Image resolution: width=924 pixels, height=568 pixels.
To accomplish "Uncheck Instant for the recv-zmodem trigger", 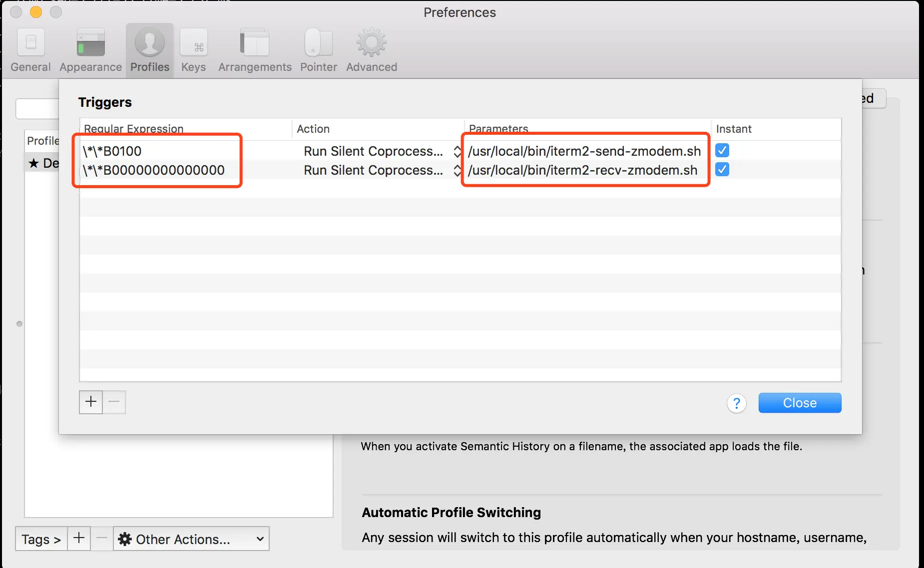I will click(722, 170).
